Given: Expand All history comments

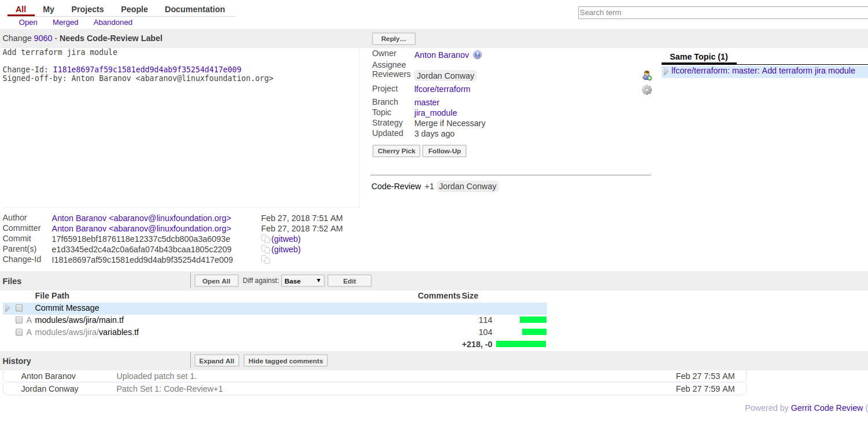Looking at the screenshot, I should pos(217,361).
